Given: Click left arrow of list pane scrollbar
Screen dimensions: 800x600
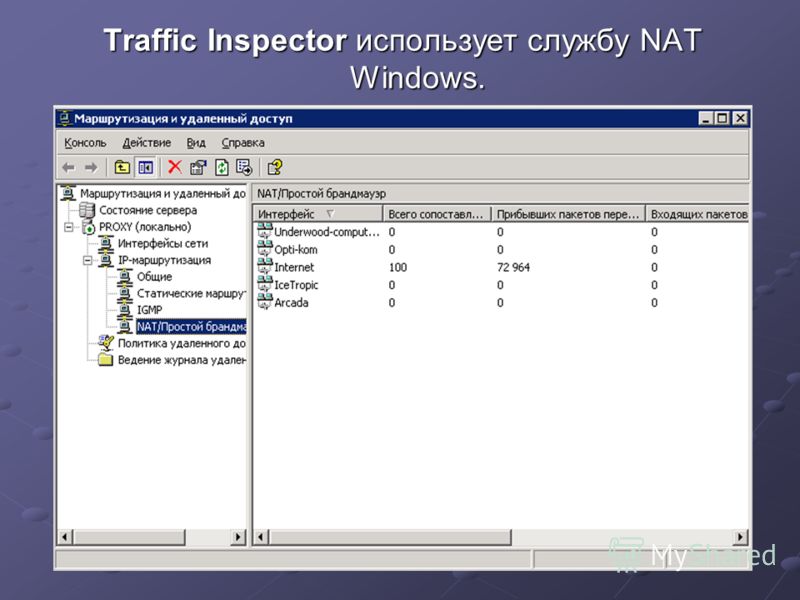Looking at the screenshot, I should coord(261,537).
